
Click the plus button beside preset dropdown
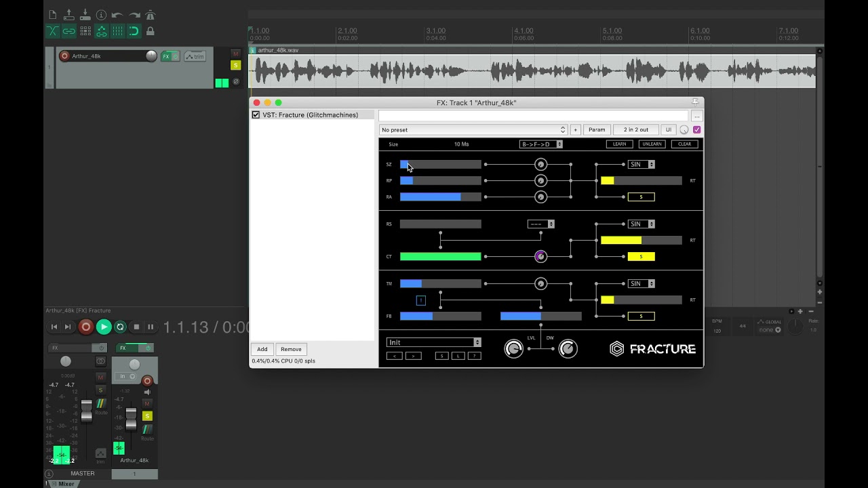576,129
